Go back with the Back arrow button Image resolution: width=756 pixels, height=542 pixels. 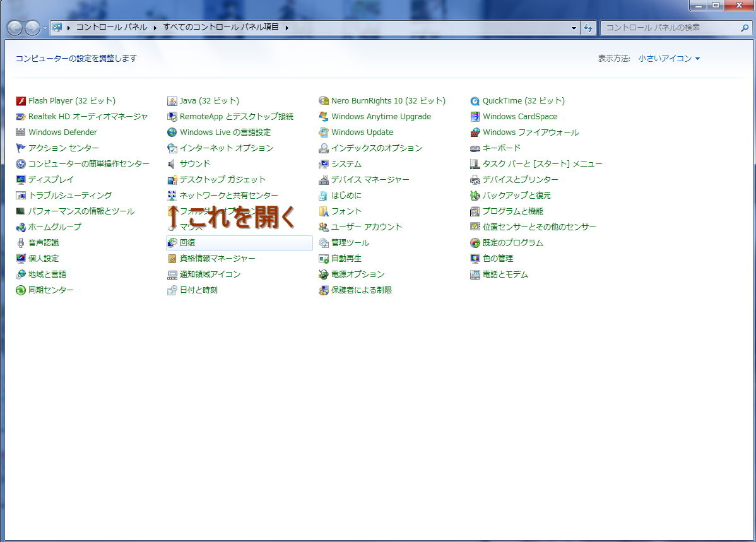coord(15,28)
